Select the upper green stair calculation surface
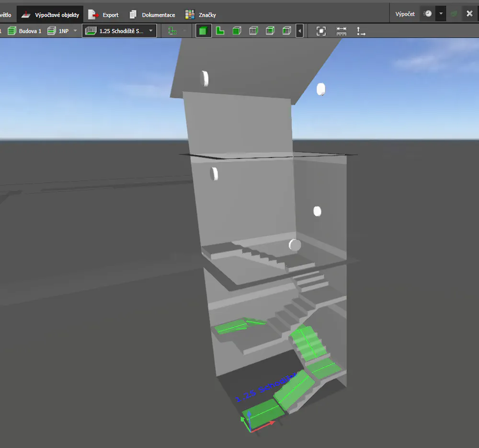The image size is (479, 448). click(308, 343)
